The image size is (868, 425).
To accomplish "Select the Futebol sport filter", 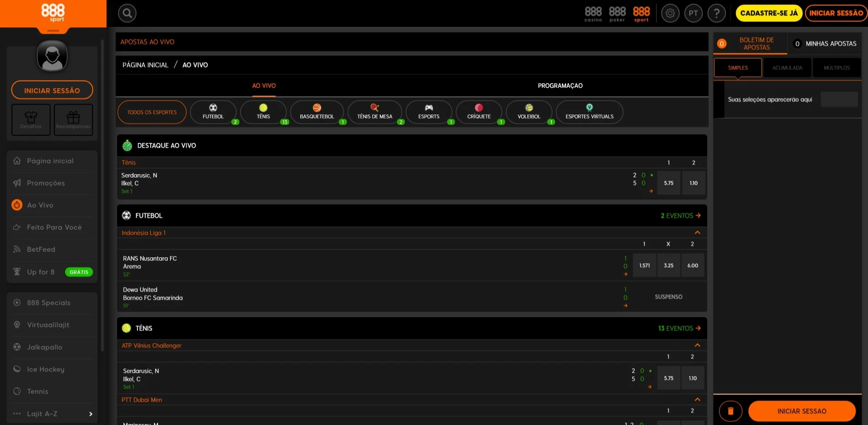I will pos(213,112).
